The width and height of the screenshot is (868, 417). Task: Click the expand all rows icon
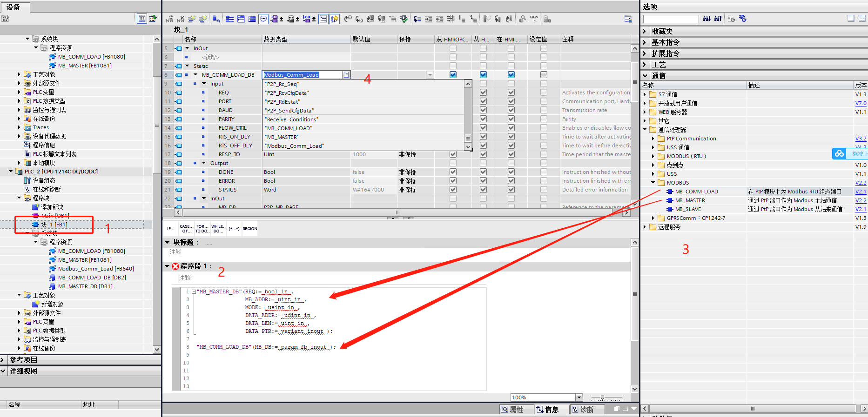230,19
